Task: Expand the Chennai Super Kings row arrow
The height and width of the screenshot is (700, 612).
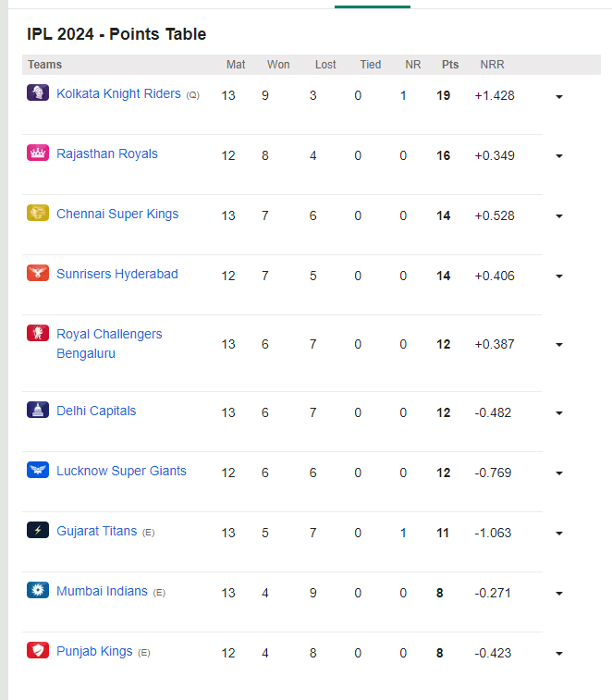Action: coord(559,216)
